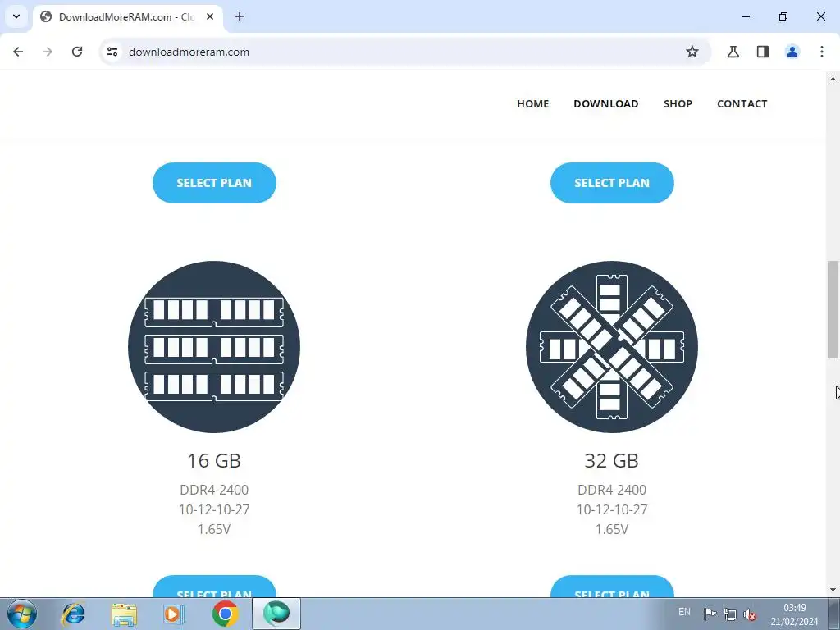Screen dimensions: 840x630
Task: Open the Chrome three-dot menu
Action: point(822,52)
